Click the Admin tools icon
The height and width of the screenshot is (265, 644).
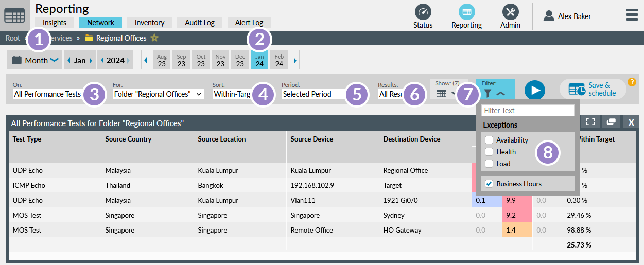coord(510,12)
